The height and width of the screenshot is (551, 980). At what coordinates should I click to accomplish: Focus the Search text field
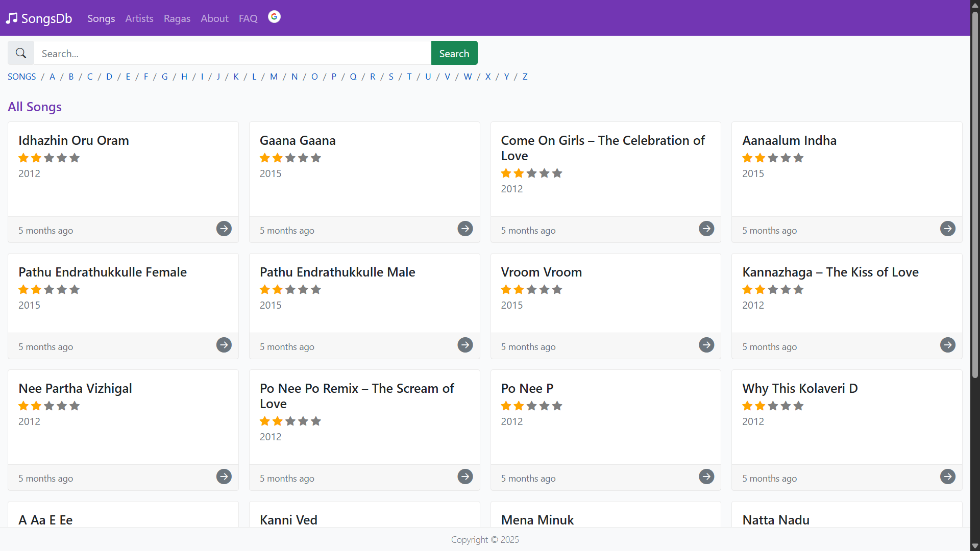pos(233,53)
